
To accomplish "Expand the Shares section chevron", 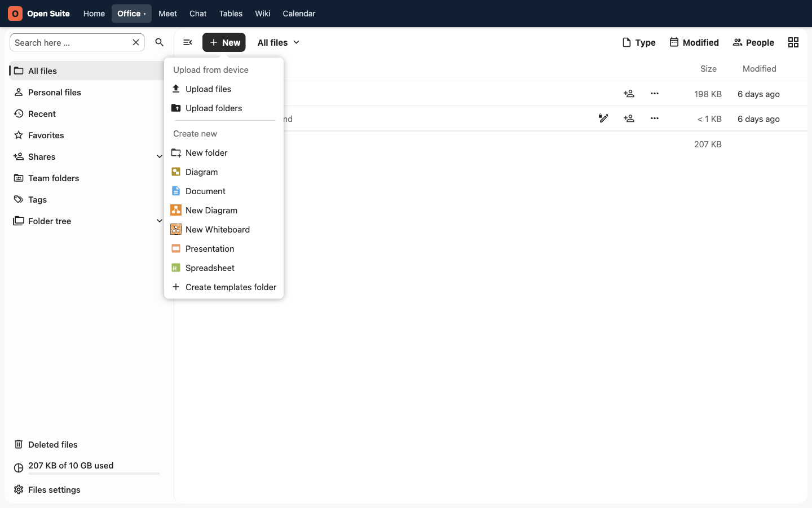I will pos(159,157).
